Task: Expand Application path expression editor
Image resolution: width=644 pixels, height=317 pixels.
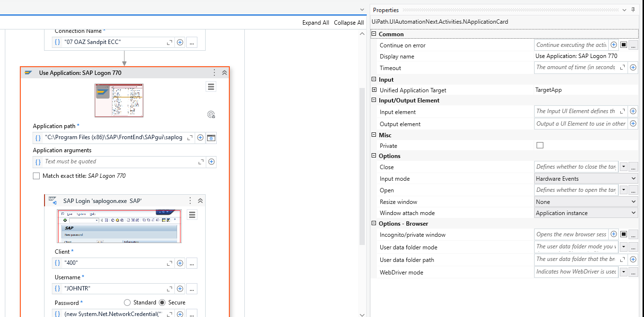Action: click(x=190, y=138)
